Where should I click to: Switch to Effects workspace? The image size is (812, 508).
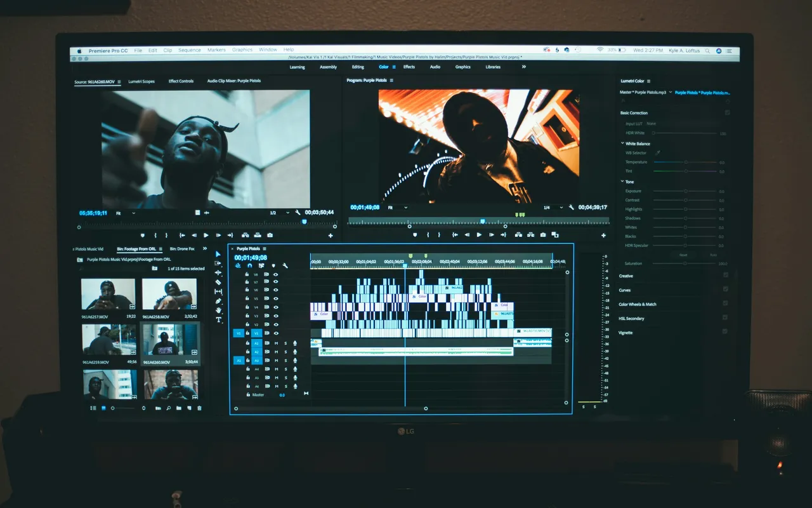(409, 67)
